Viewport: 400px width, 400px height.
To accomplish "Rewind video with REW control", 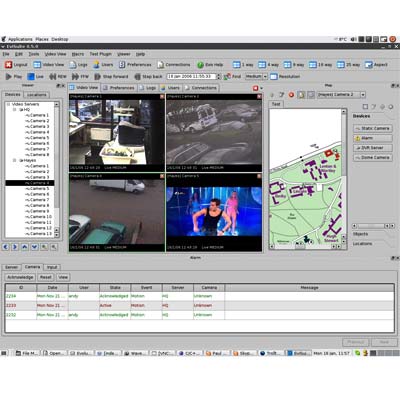I will (x=58, y=77).
